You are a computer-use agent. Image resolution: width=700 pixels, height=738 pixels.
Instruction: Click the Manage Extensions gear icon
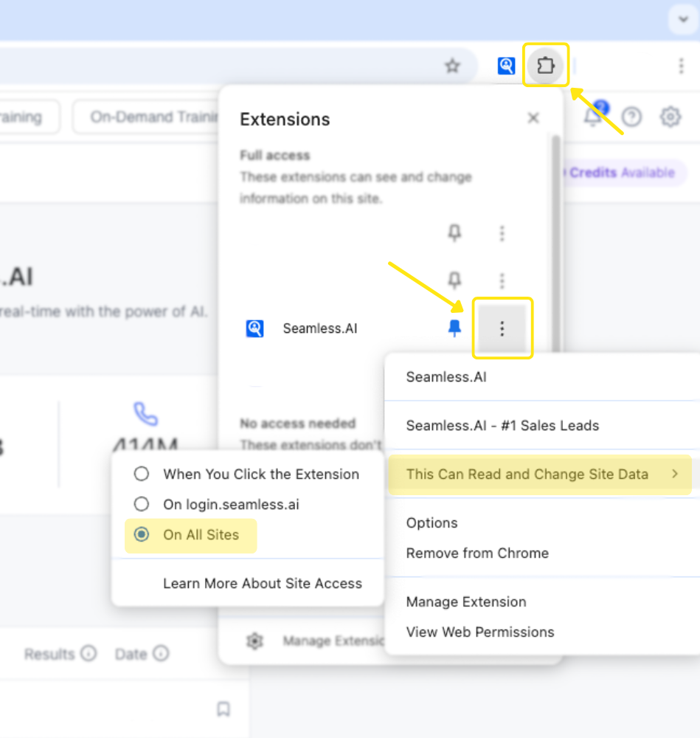click(x=254, y=641)
